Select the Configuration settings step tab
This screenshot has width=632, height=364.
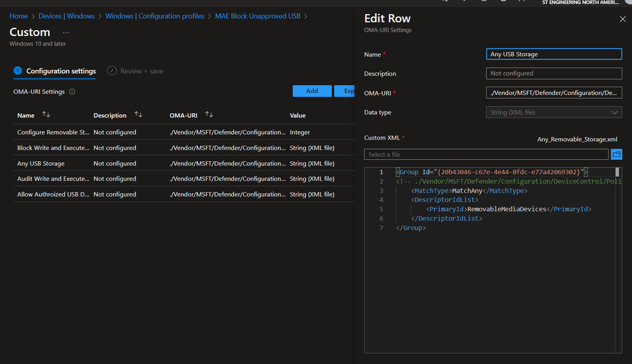55,71
